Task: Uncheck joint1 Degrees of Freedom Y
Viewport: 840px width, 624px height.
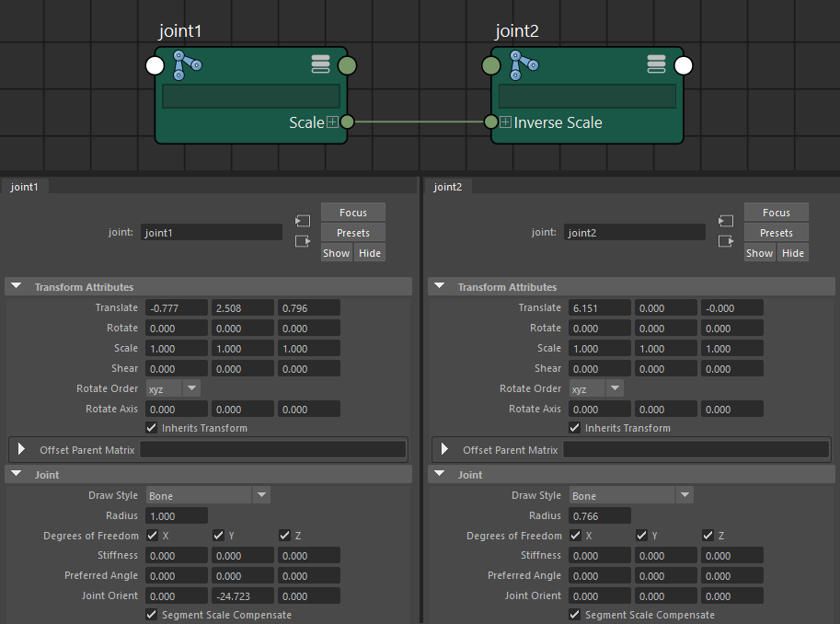Action: pos(218,536)
